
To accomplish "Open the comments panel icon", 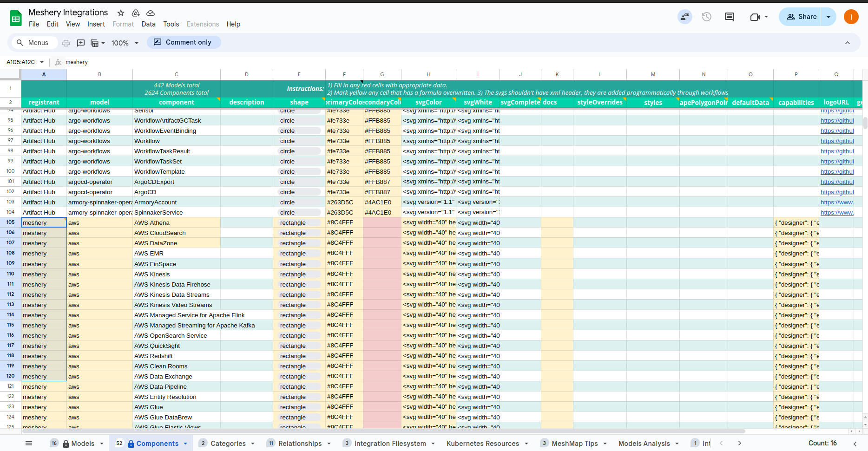I will coord(730,17).
